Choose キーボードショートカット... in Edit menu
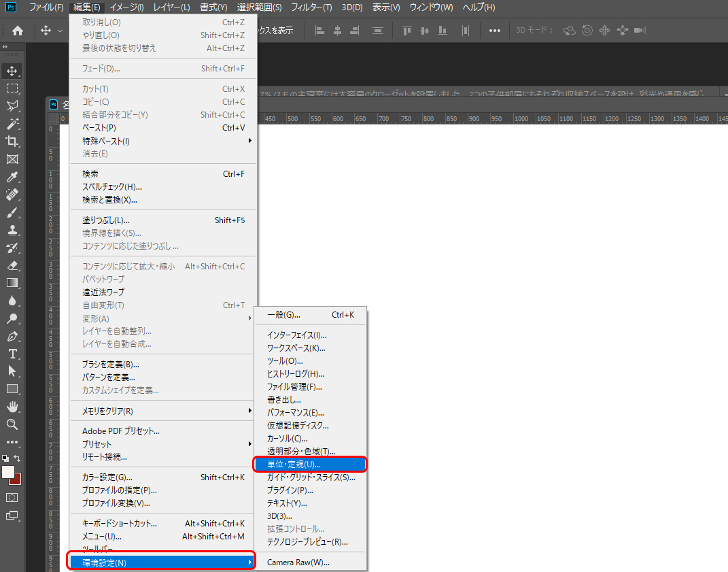 point(162,523)
